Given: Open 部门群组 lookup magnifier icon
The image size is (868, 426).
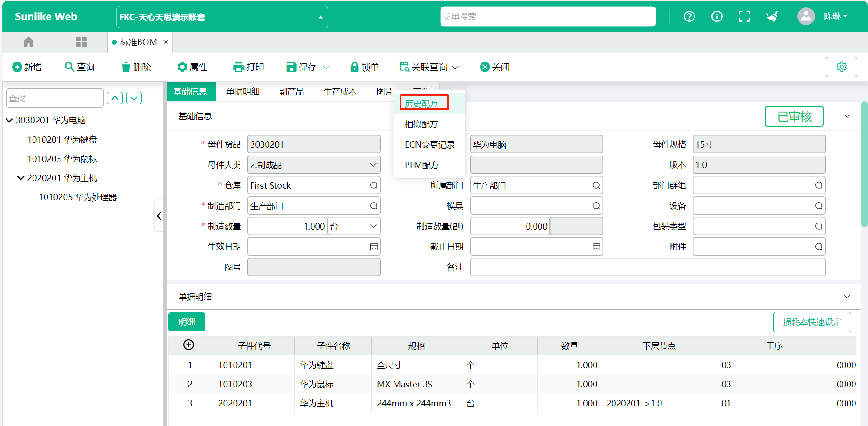Looking at the screenshot, I should click(819, 185).
